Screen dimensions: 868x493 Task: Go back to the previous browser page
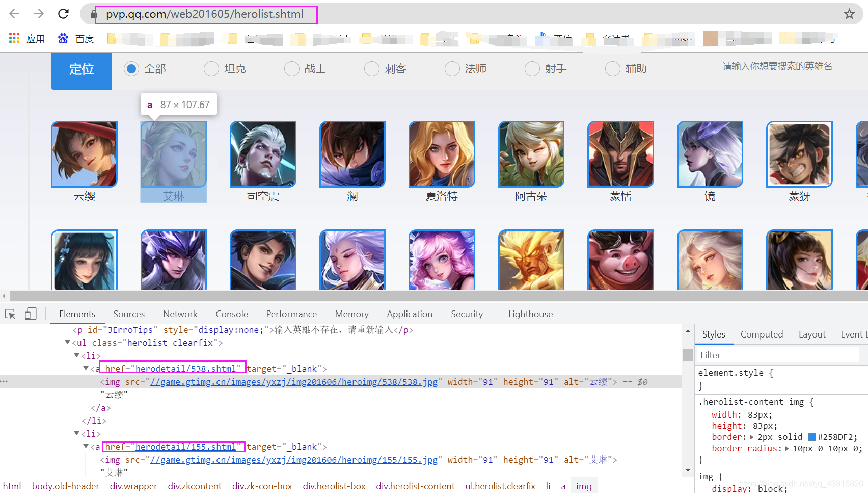(x=14, y=14)
